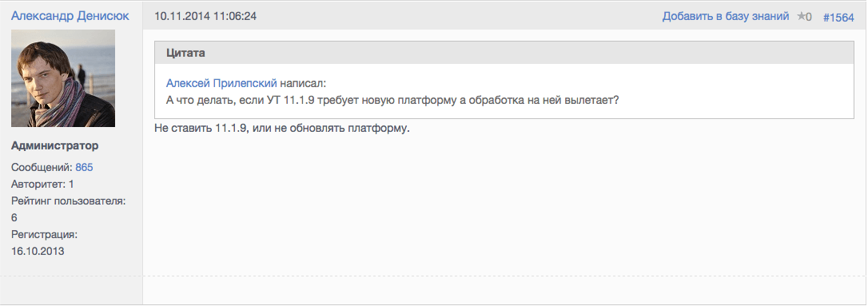Click the word написал in the quote

[303, 84]
